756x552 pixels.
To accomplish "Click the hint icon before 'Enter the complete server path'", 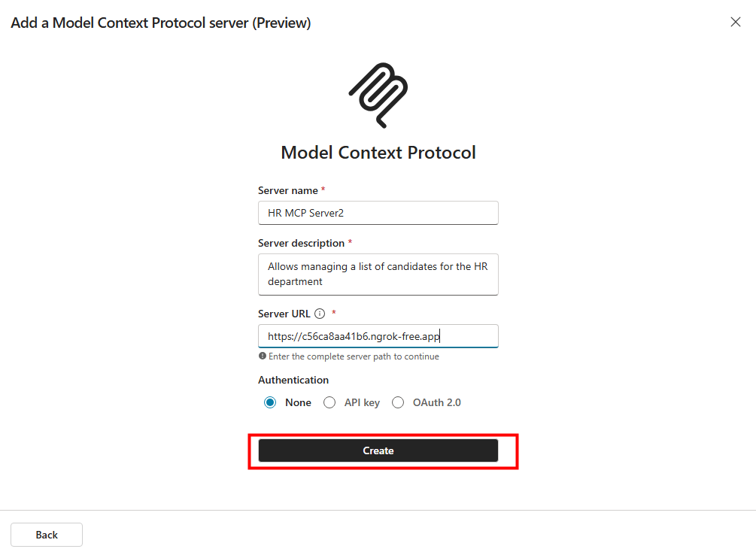I will click(x=263, y=356).
